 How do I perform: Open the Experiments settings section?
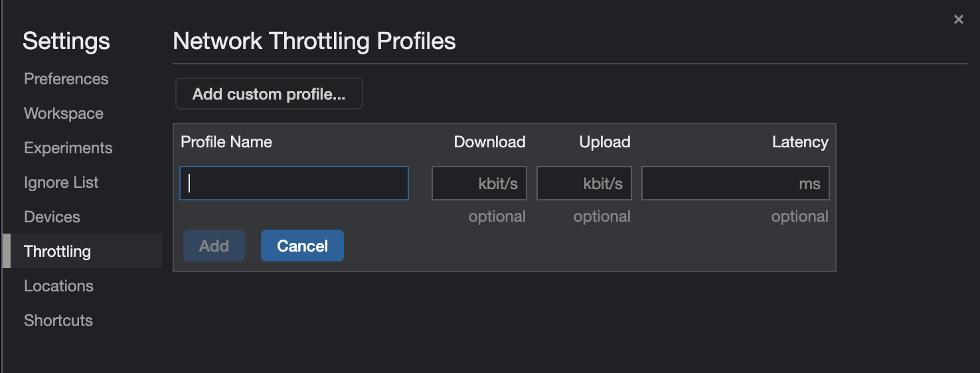pos(68,148)
